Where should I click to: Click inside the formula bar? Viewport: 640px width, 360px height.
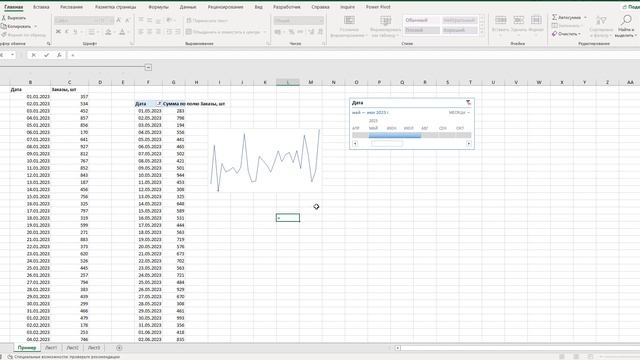pyautogui.click(x=353, y=55)
